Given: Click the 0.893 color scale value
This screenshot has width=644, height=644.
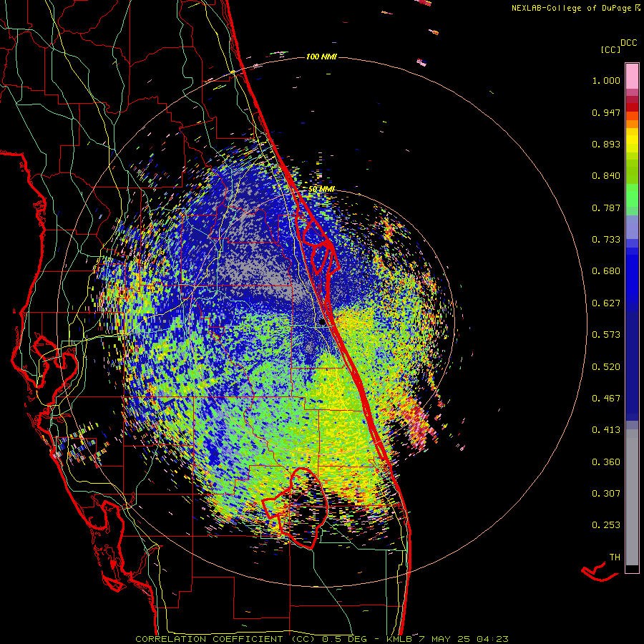Looking at the screenshot, I should (606, 144).
